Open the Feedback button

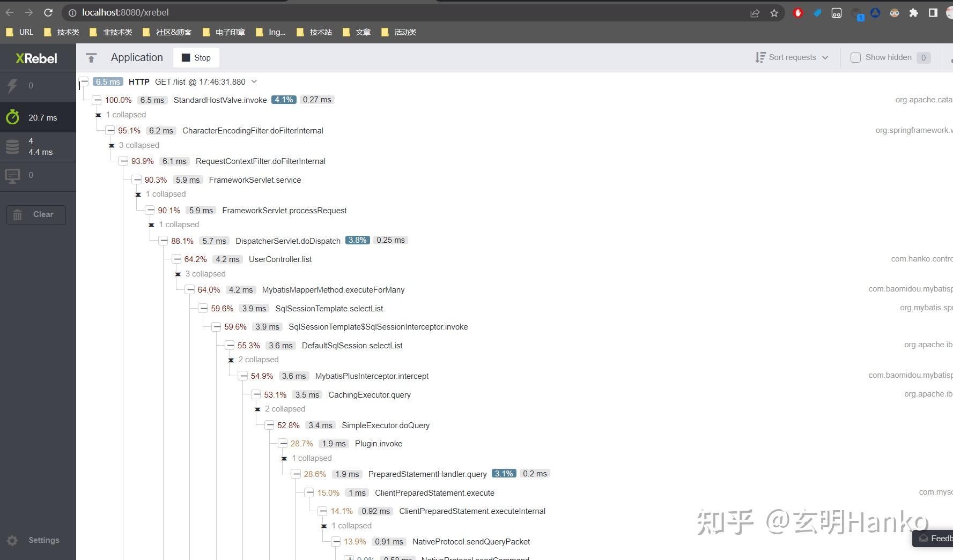(933, 539)
